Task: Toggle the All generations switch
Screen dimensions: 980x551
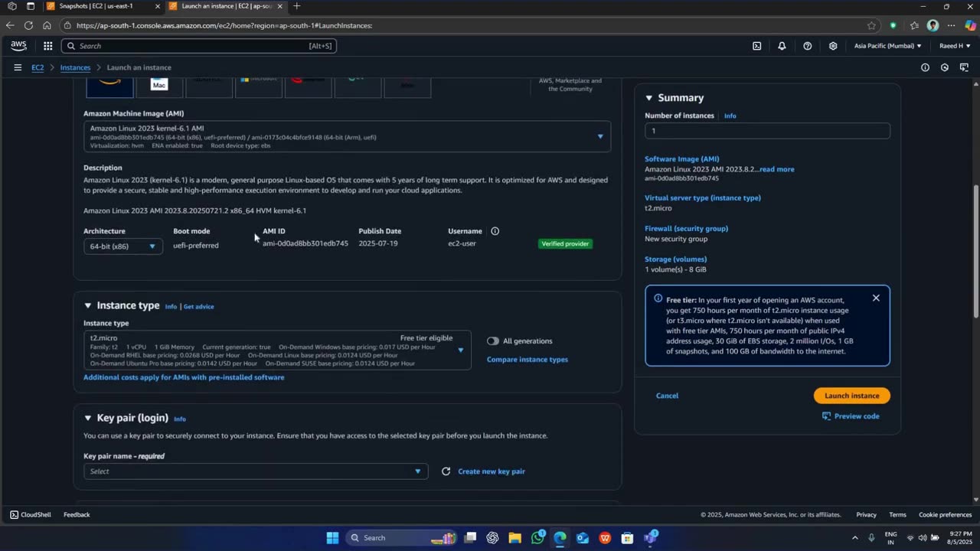Action: coord(492,341)
